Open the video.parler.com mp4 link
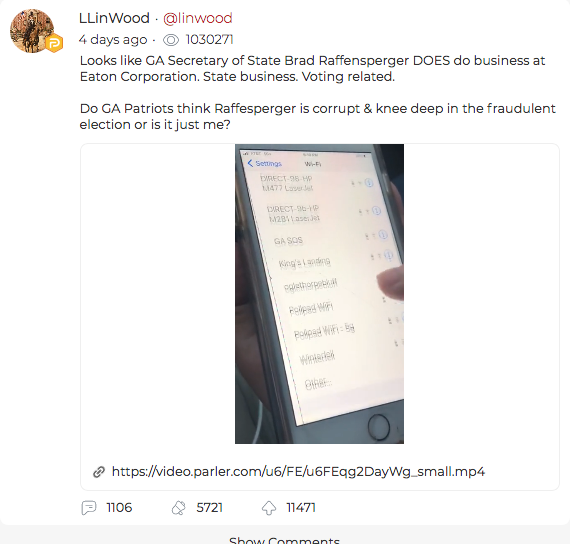This screenshot has height=544, width=570. (298, 472)
